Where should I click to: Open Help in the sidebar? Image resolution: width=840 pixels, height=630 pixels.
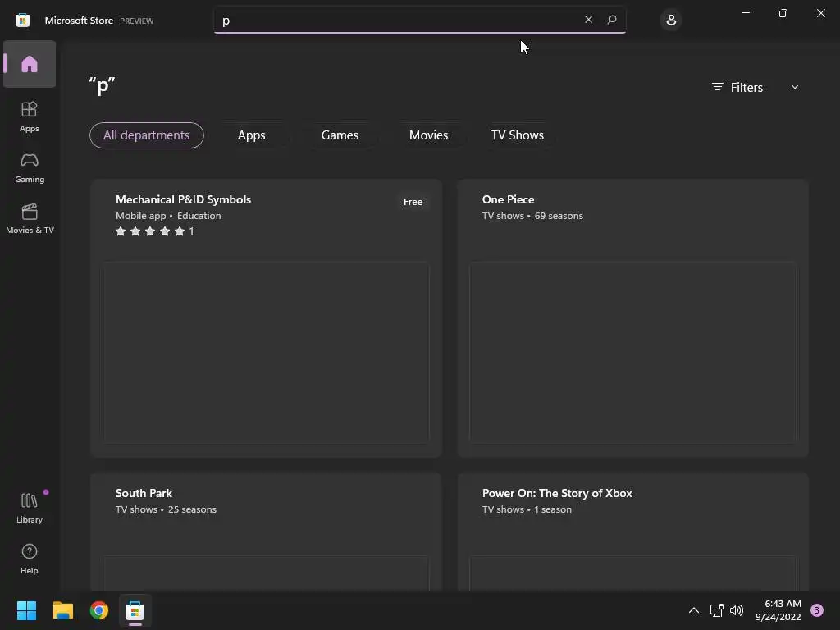click(30, 559)
